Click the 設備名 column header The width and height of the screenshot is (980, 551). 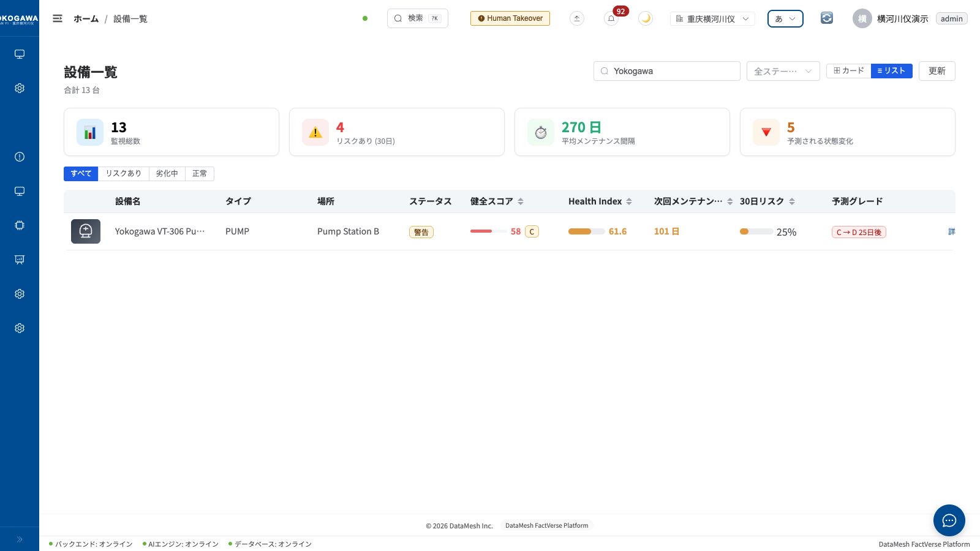[127, 201]
